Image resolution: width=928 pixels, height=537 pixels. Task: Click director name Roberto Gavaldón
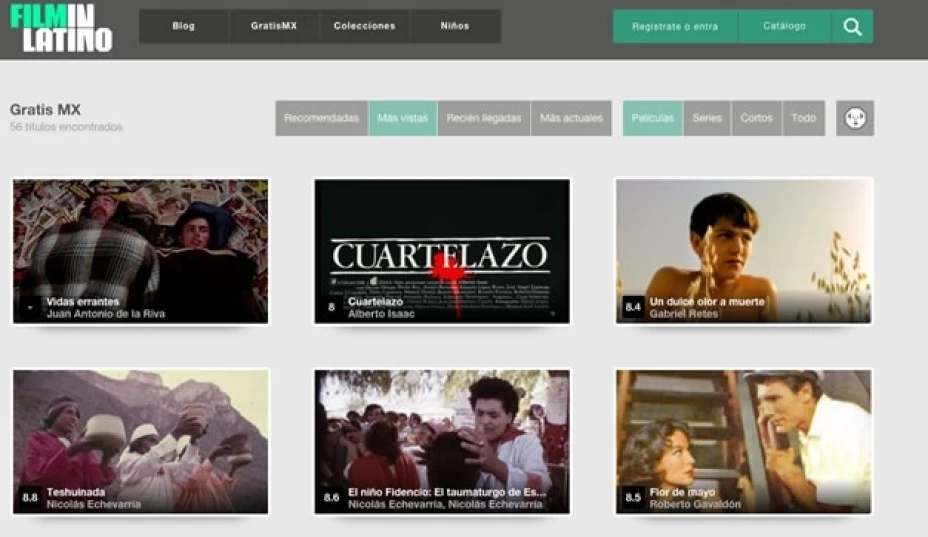coord(695,504)
